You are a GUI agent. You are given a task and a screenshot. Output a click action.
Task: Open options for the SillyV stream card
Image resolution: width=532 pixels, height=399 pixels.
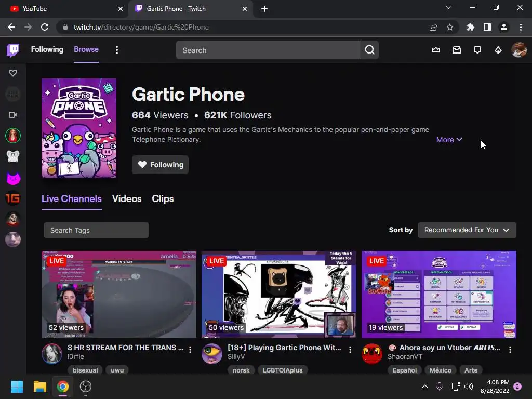(x=350, y=350)
